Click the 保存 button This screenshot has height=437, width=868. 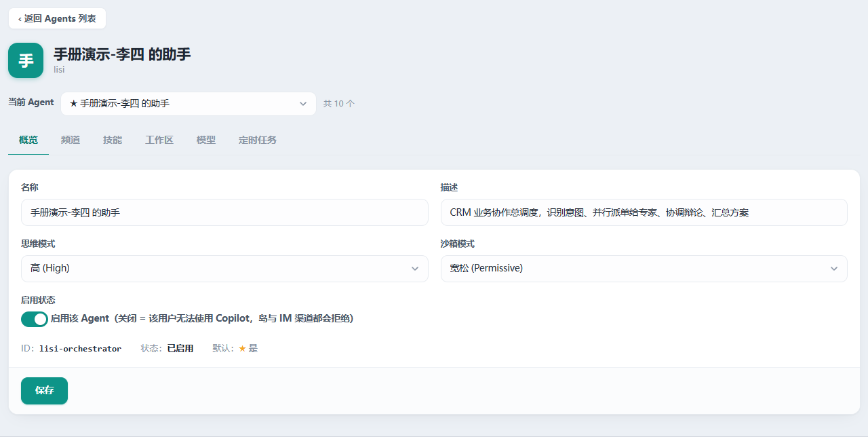44,391
